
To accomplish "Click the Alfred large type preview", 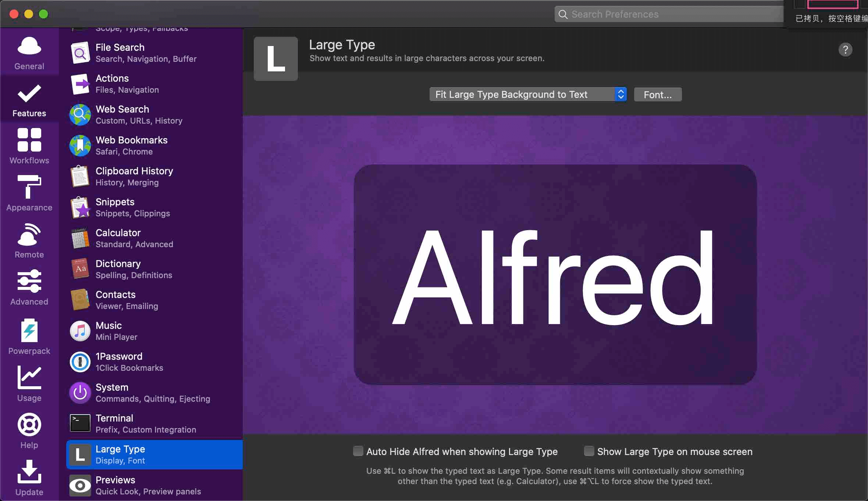I will point(555,274).
